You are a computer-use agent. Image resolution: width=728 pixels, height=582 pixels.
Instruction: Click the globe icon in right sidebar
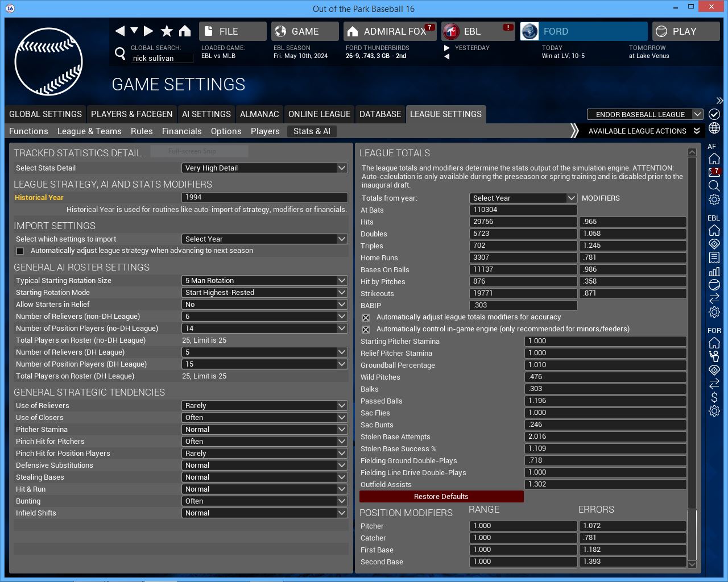714,128
